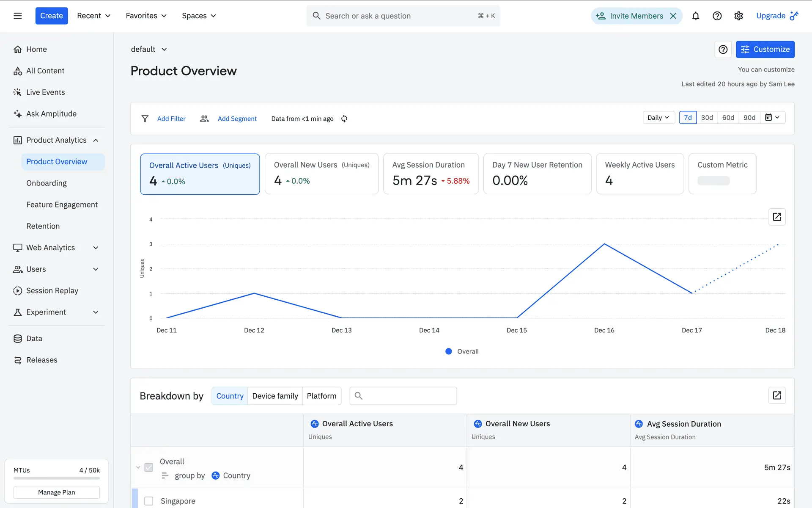Toggle the hamburger menu icon

(17, 16)
